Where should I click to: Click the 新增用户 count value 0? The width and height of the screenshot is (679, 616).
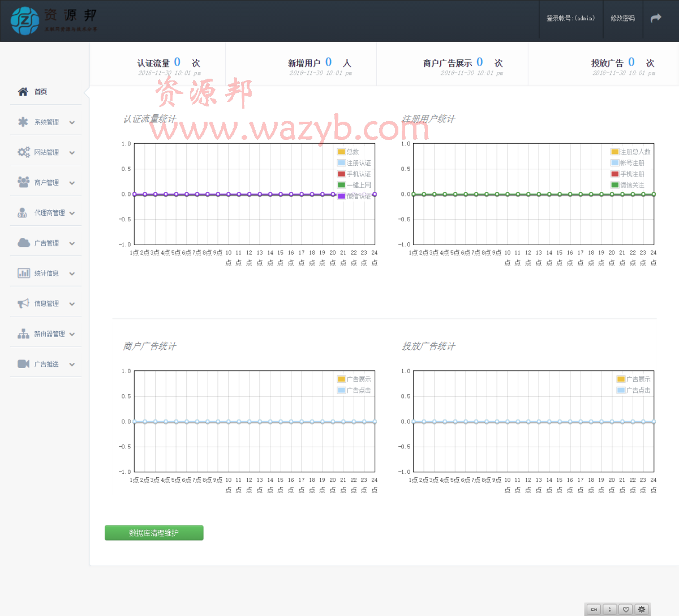(329, 62)
